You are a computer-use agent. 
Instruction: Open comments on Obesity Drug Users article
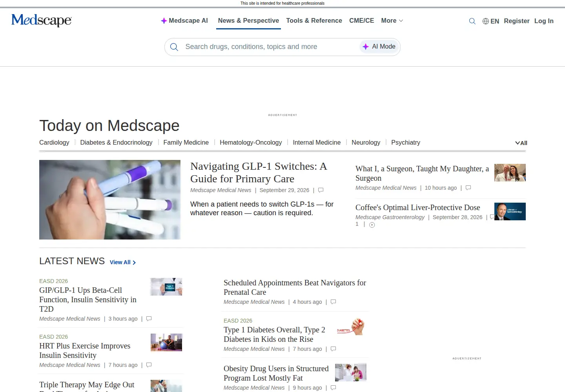pos(333,388)
